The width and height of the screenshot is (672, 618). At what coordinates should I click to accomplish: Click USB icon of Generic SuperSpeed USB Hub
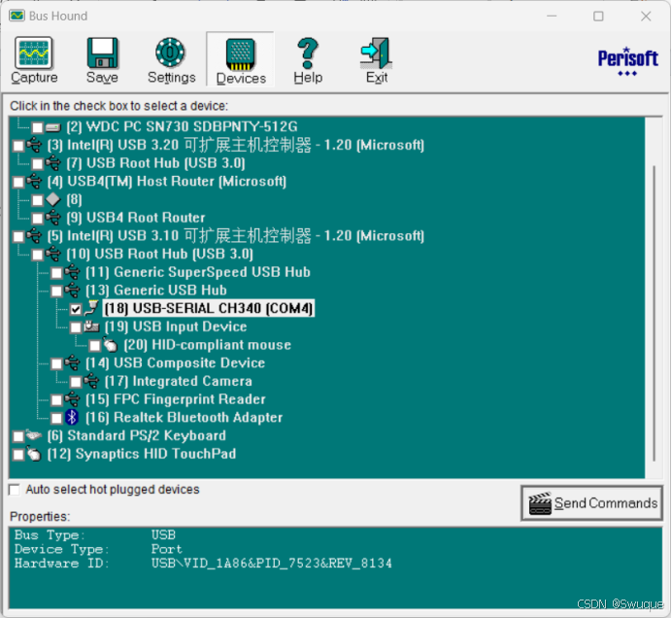point(72,272)
